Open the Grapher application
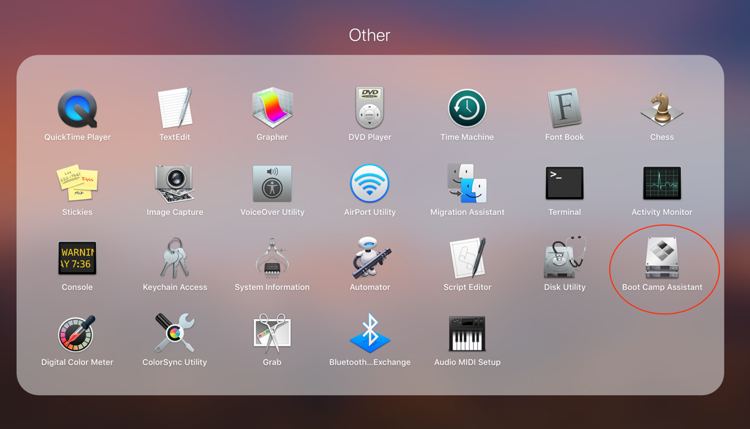 272,108
